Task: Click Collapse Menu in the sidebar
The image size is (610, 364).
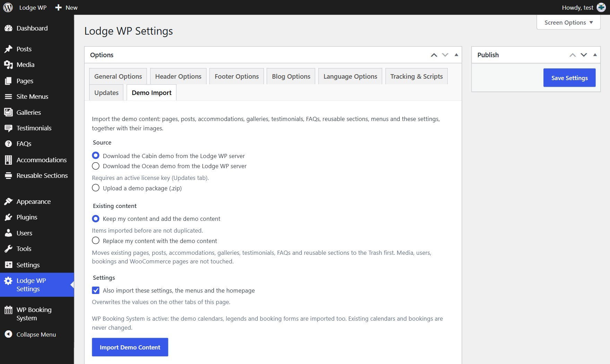Action: pos(31,335)
